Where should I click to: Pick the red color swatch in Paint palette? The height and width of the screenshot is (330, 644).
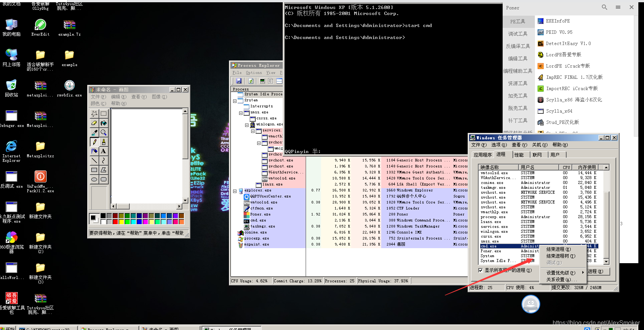pyautogui.click(x=115, y=222)
